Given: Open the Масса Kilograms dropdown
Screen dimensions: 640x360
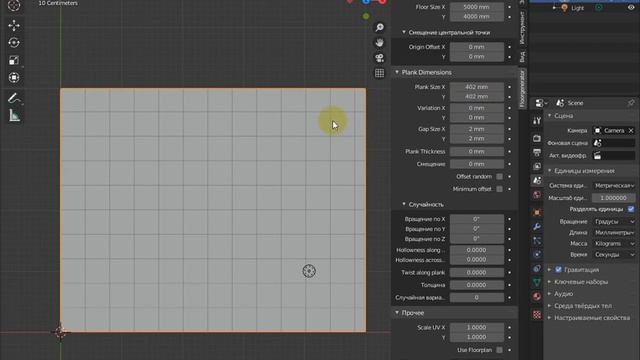Looking at the screenshot, I should coord(613,243).
